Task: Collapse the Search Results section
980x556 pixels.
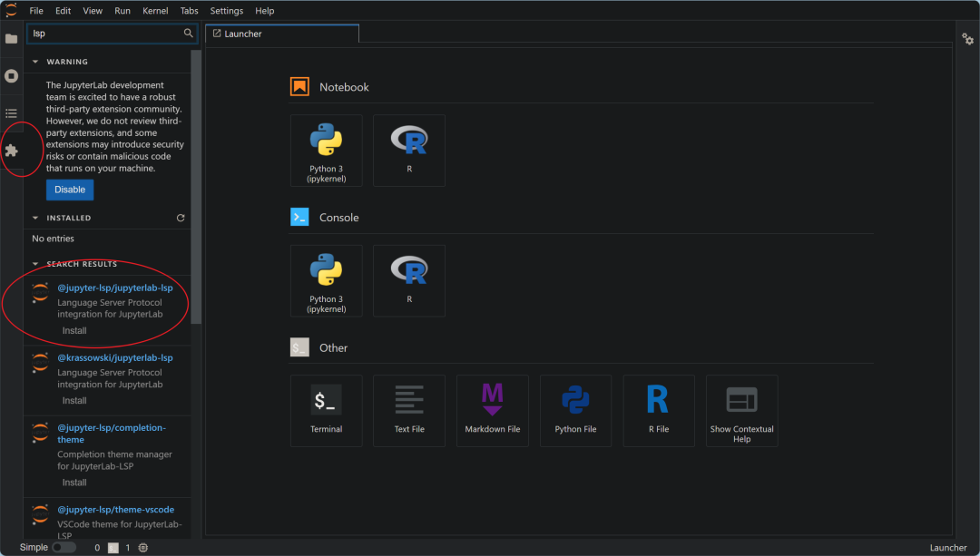Action: click(x=35, y=264)
